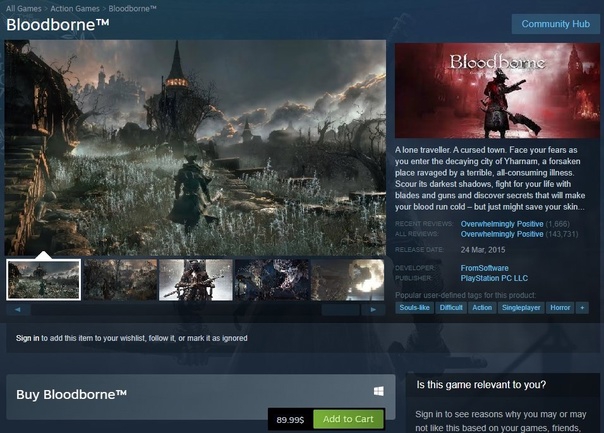The width and height of the screenshot is (604, 433).
Task: Click the main large gameplay screenshot
Action: [x=195, y=148]
